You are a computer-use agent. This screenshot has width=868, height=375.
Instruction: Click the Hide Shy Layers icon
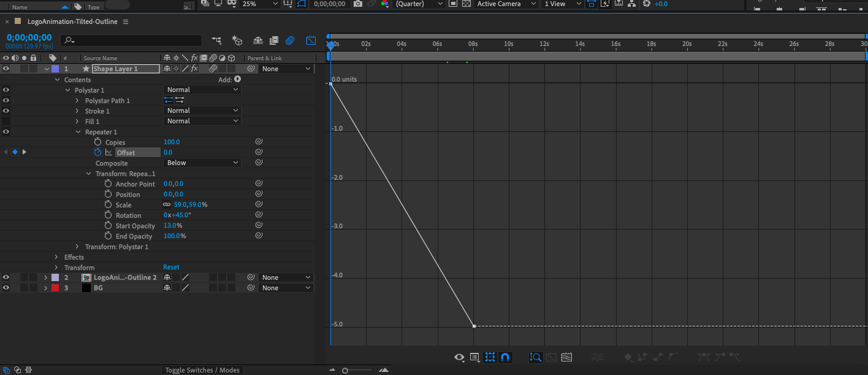coord(257,41)
